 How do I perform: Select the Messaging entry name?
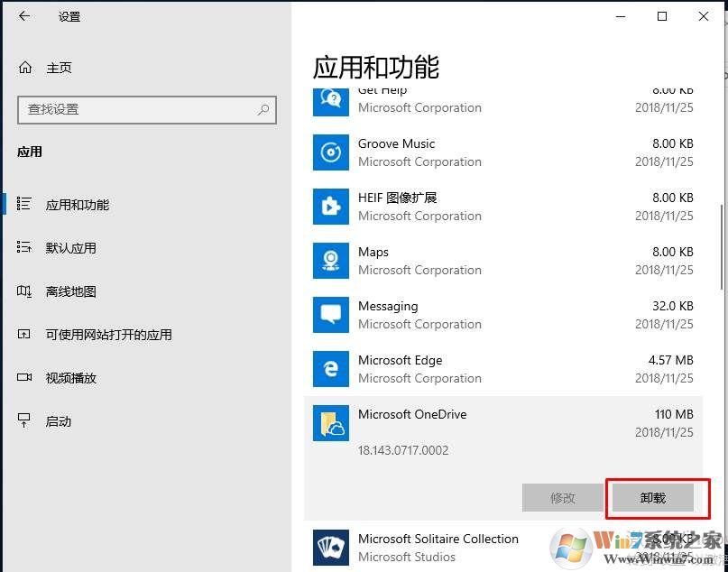click(x=388, y=307)
